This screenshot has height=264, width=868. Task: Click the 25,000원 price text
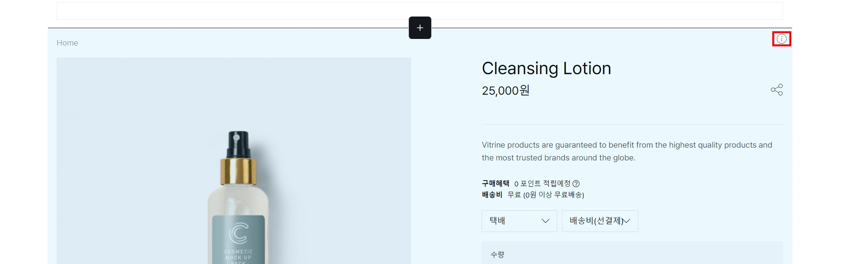(506, 91)
